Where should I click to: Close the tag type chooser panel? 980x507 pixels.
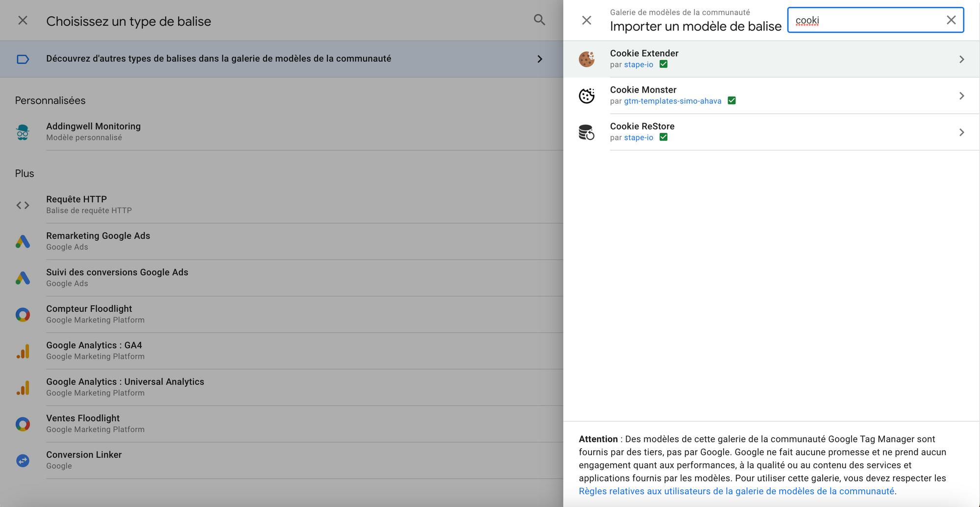tap(23, 21)
